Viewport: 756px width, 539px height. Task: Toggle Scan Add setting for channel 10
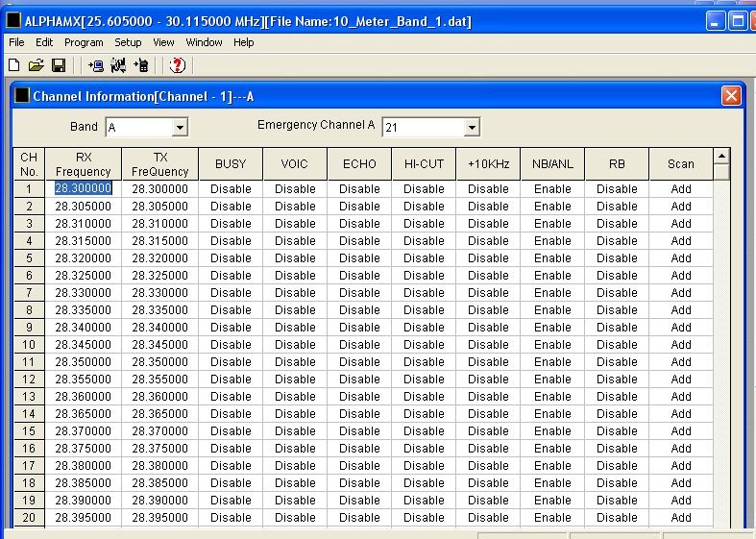click(x=681, y=345)
